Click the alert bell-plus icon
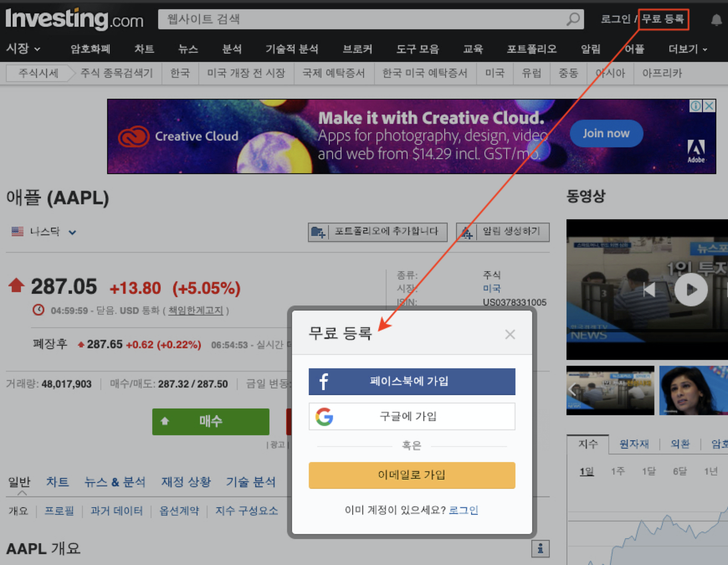The image size is (728, 565). click(467, 232)
